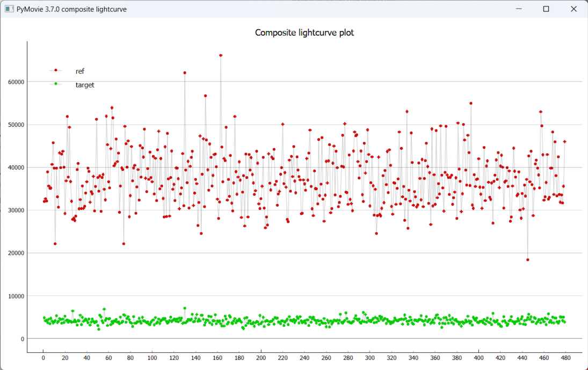Click the highest green target point near frame 130
588x370 pixels.
(185, 308)
